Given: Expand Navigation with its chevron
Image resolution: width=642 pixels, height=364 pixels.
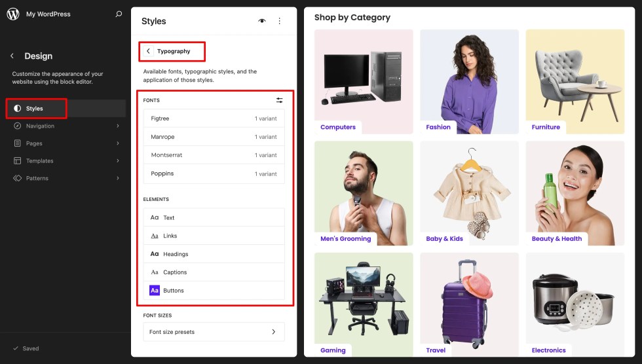Looking at the screenshot, I should 117,126.
